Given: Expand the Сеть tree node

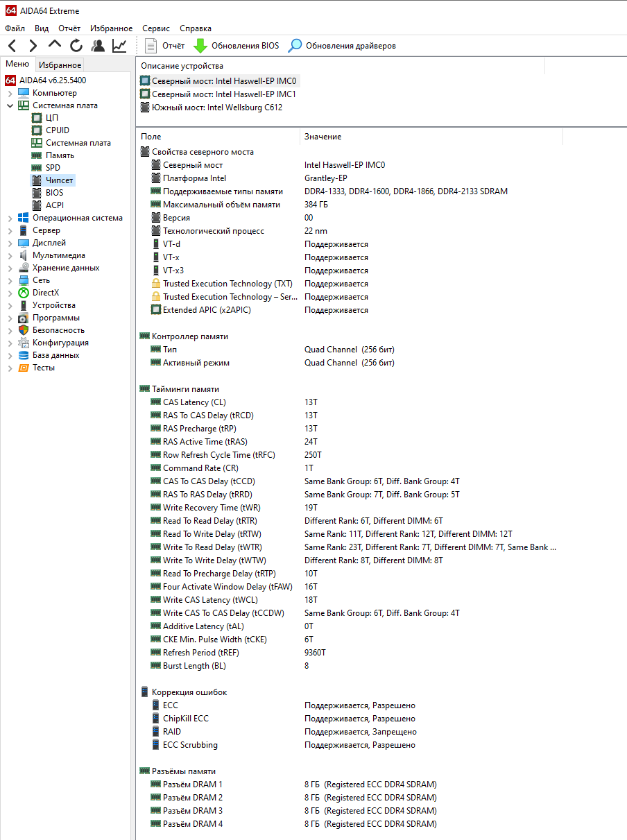Looking at the screenshot, I should click(x=10, y=280).
